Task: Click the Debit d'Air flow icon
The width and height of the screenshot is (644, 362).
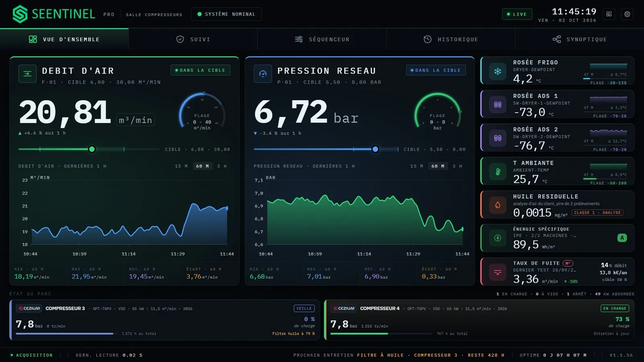Action: click(x=27, y=74)
